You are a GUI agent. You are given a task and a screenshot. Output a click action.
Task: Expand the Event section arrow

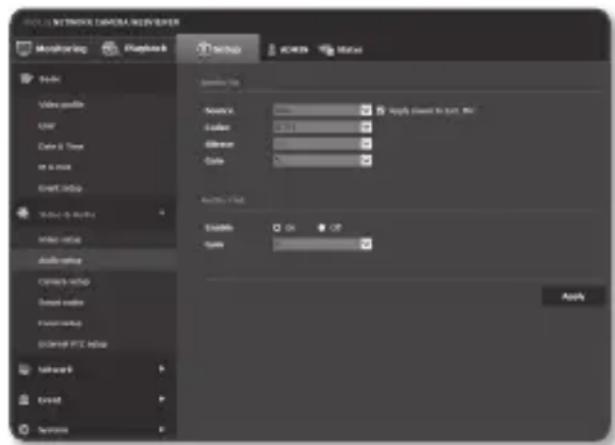[x=162, y=399]
